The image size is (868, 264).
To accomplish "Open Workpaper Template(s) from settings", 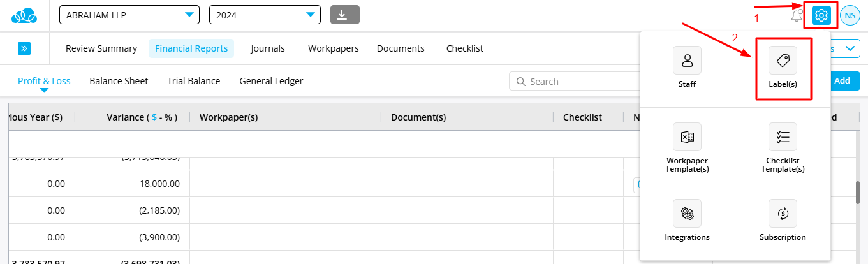I will tap(687, 137).
